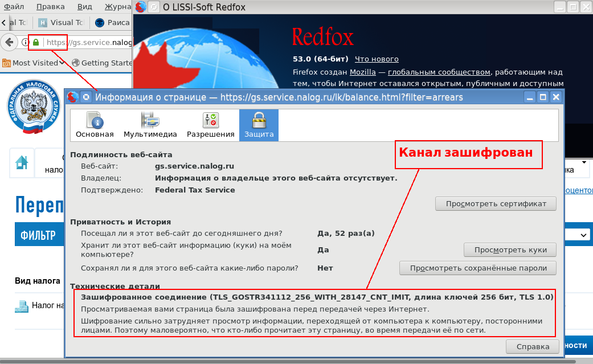Open the Правка menu
Viewport: 593px width, 364px height.
pos(50,7)
